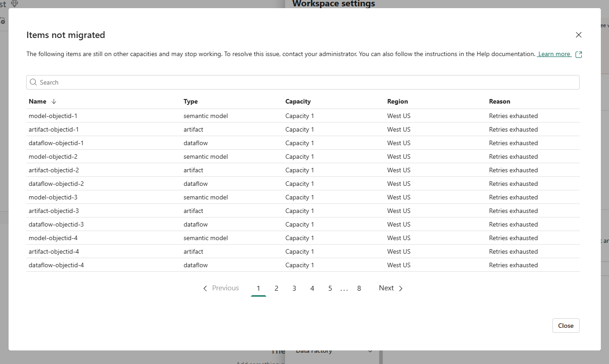Choose the dataflow-objectid-4 entry

(x=56, y=265)
